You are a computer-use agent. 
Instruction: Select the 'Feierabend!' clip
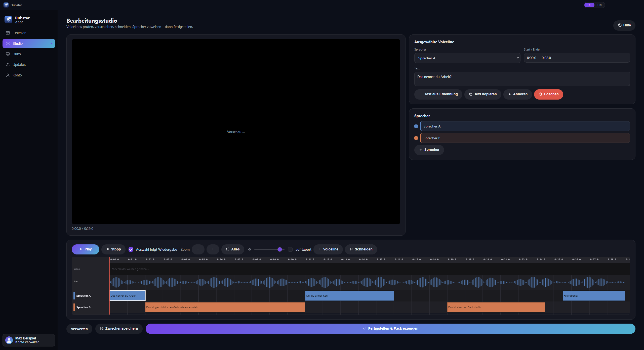click(x=594, y=296)
